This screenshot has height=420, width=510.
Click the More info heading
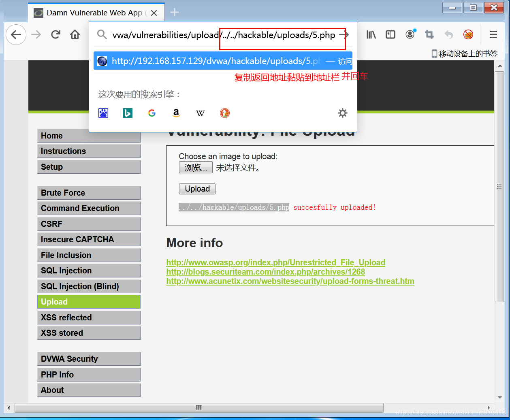194,243
